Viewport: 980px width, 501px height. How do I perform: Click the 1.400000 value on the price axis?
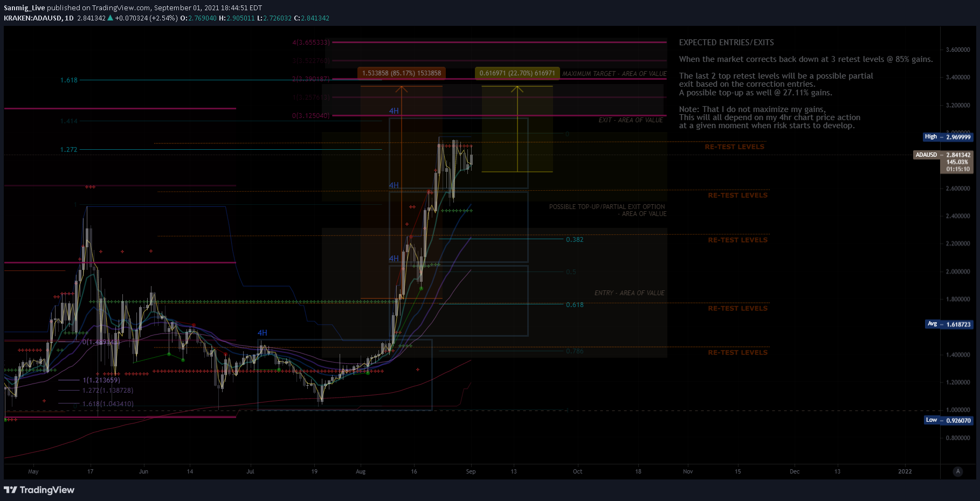[x=958, y=354]
